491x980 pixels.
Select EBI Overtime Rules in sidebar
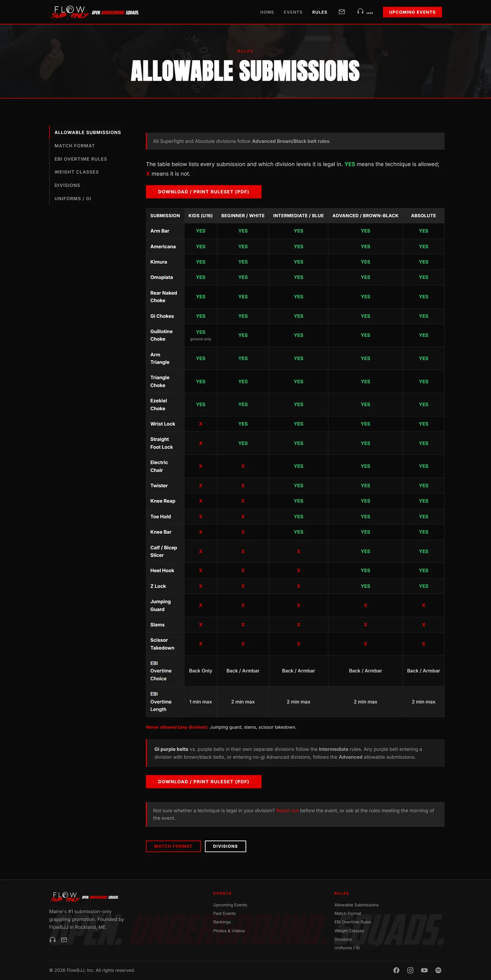(81, 159)
